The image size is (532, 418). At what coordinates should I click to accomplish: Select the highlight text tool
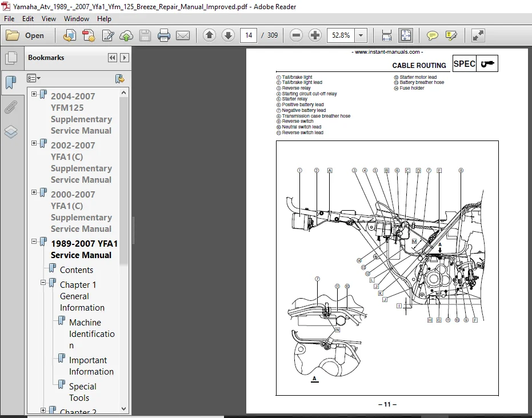(x=451, y=35)
